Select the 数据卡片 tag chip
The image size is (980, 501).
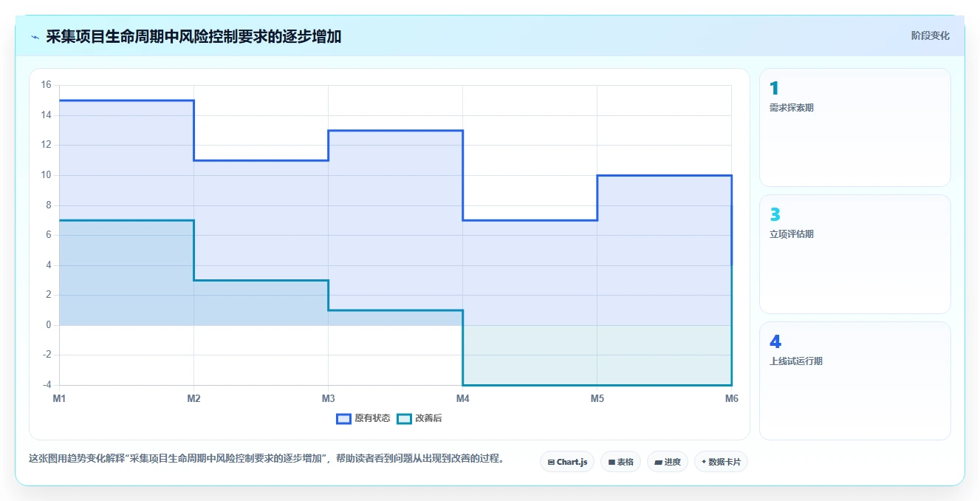point(721,462)
